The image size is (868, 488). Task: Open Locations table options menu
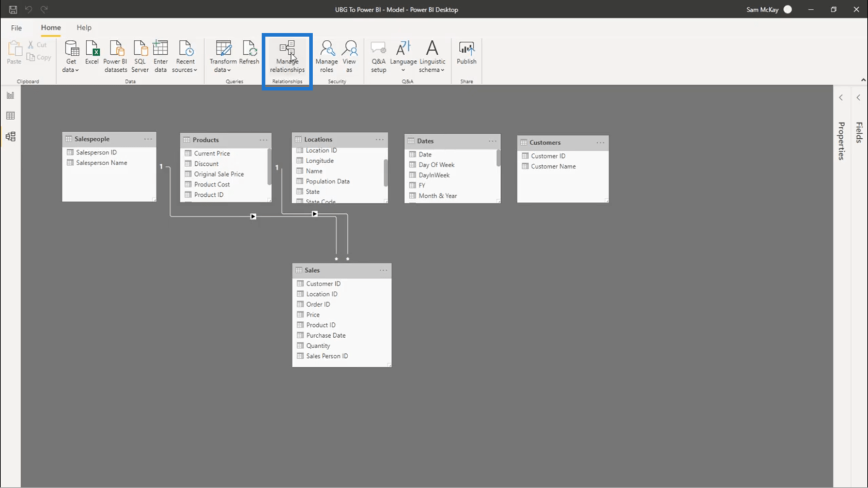point(380,139)
